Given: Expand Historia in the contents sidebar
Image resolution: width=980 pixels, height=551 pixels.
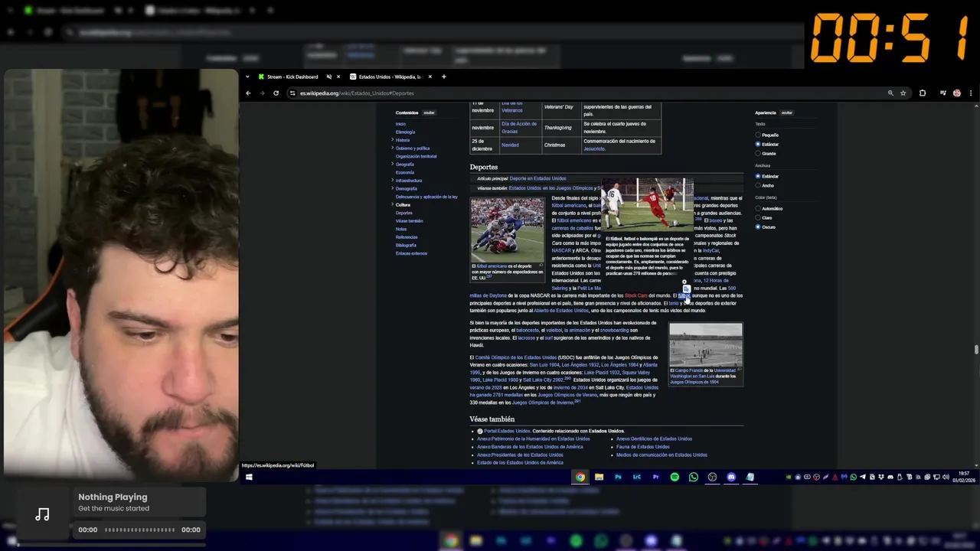Looking at the screenshot, I should [393, 140].
